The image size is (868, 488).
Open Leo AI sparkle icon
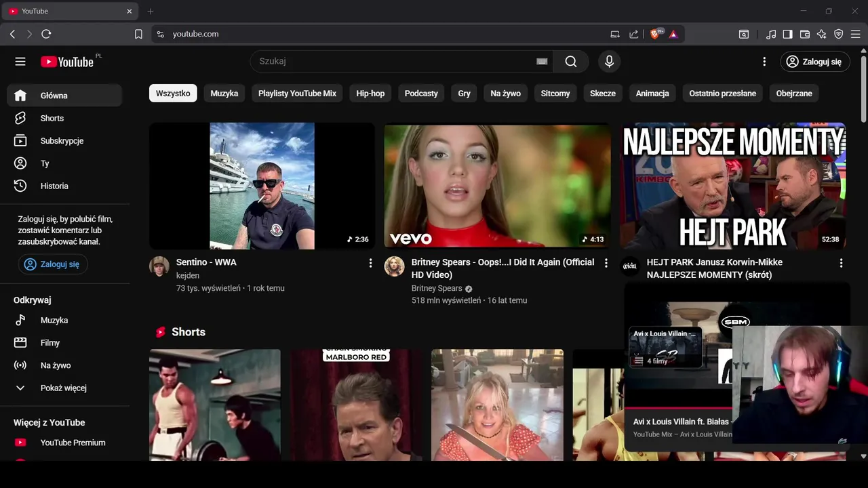(x=822, y=34)
